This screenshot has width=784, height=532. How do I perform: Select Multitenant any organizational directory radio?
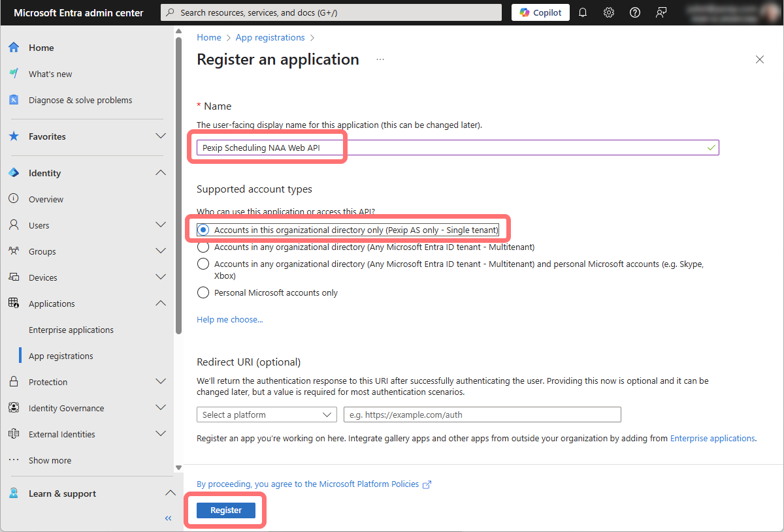pyautogui.click(x=203, y=247)
